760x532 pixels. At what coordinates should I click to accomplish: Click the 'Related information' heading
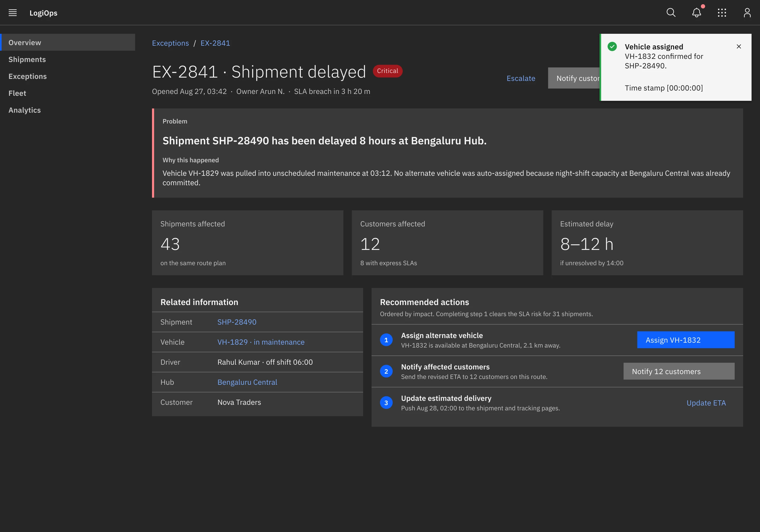pos(199,302)
